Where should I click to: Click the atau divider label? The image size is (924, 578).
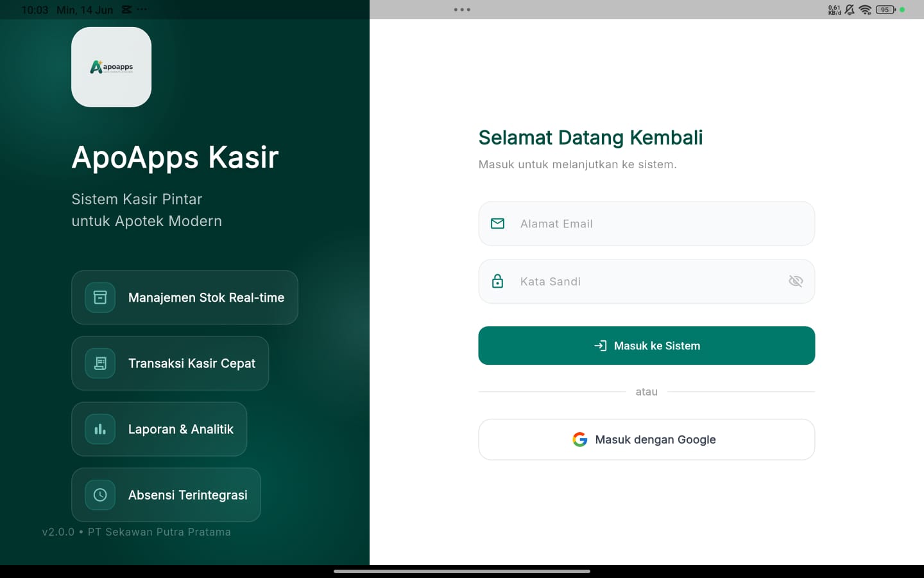[647, 392]
